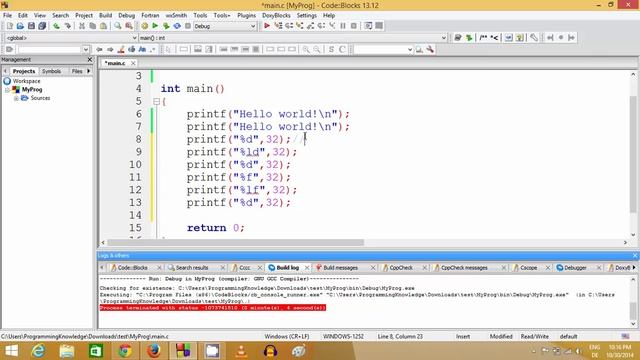The width and height of the screenshot is (640, 360).
Task: Save all files with stacked floppy icon
Action: (42, 26)
